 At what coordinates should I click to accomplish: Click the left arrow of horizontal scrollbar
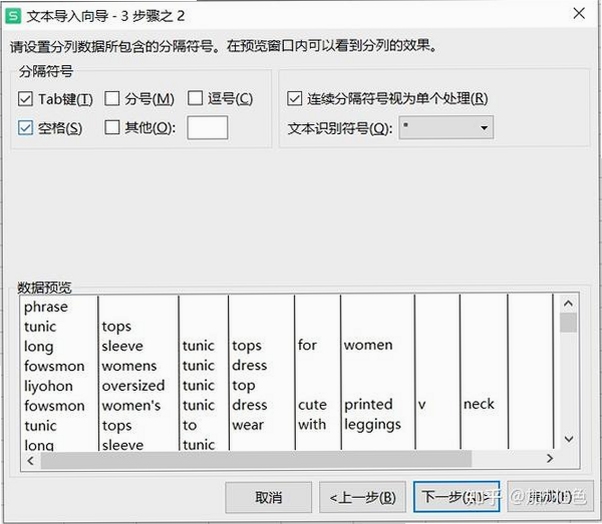click(x=31, y=460)
